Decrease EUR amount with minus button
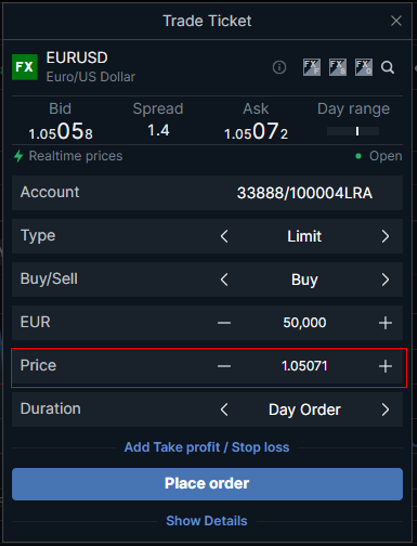This screenshot has width=417, height=546. (x=224, y=323)
